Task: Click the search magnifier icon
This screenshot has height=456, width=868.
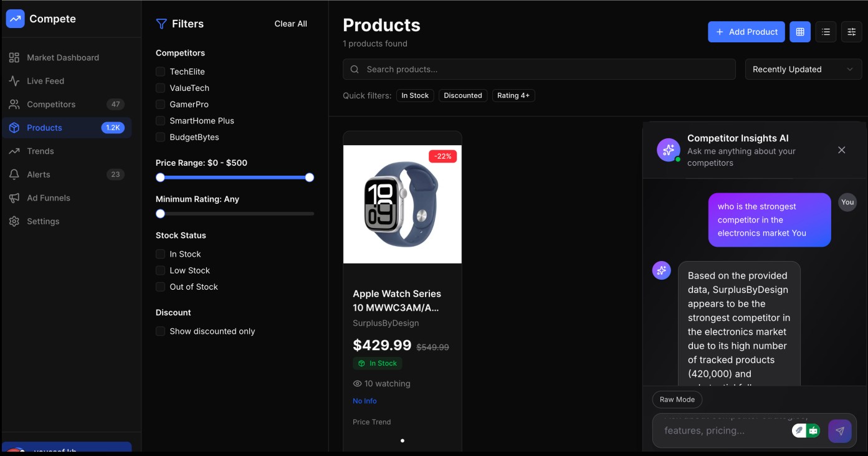Action: 355,69
